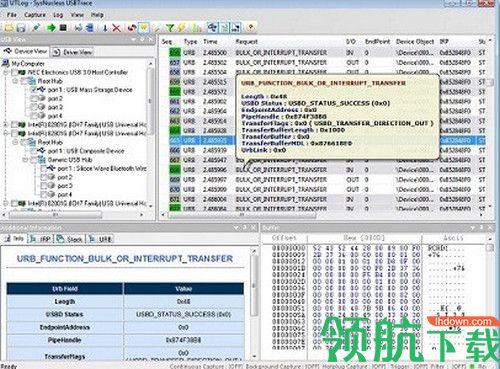Screen dimensions: 500x369
Task: Toggle the yellow tooltip bubble icon
Action: [144, 27]
